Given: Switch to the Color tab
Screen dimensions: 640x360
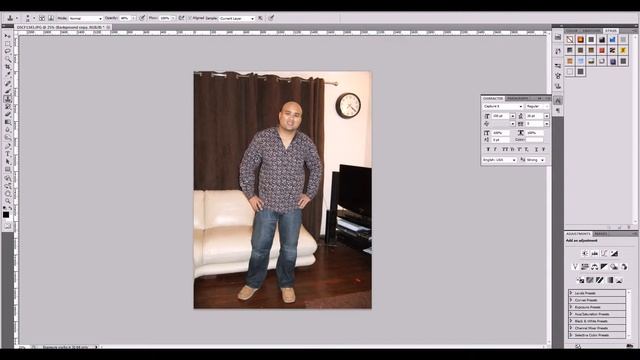Looking at the screenshot, I should (x=572, y=31).
